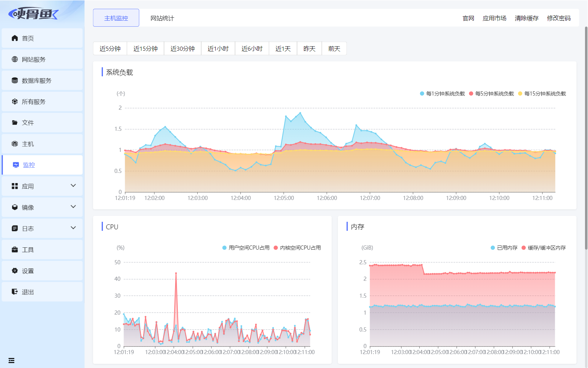Click the home icon beside 首页

[x=15, y=38]
